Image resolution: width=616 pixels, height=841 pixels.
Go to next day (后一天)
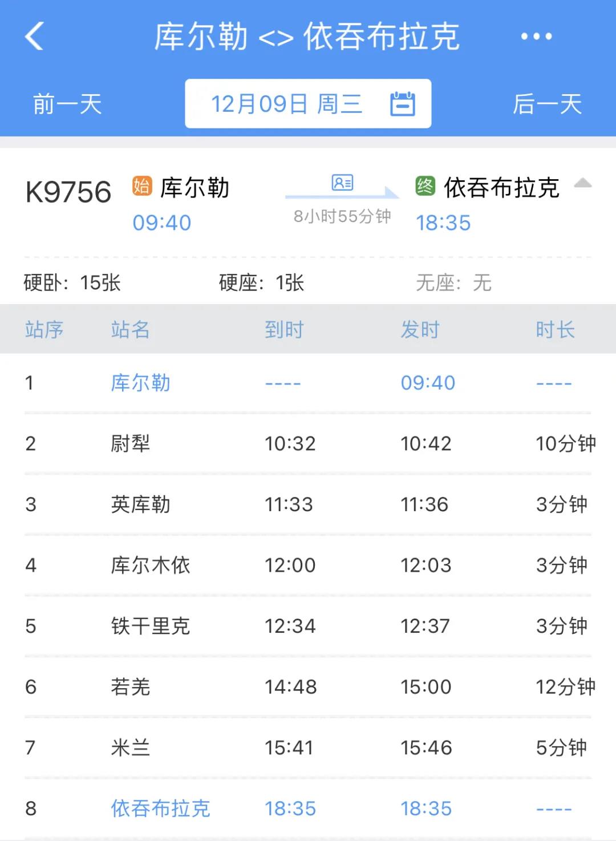pyautogui.click(x=547, y=104)
